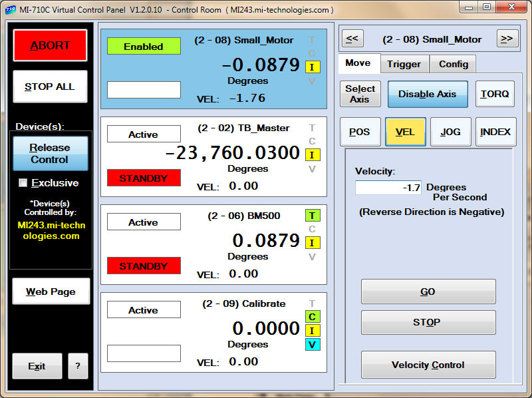The image size is (532, 398).
Task: Go to the previous axis with <<
Action: point(352,39)
